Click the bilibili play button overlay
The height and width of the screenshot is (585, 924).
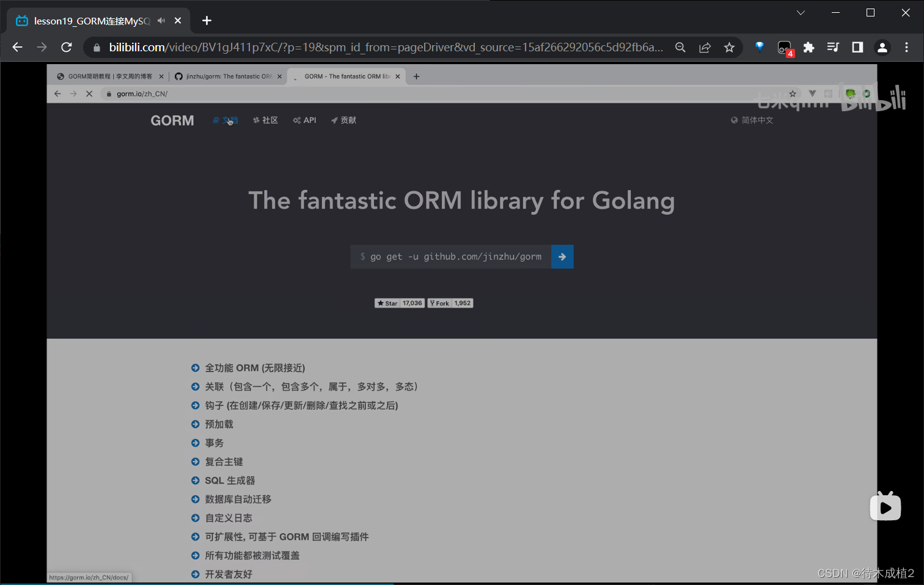point(886,506)
